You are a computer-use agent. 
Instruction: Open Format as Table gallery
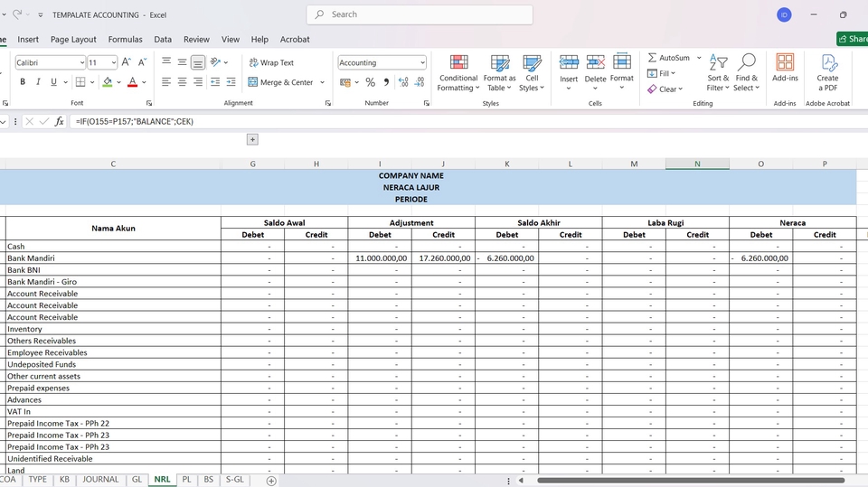coord(500,72)
